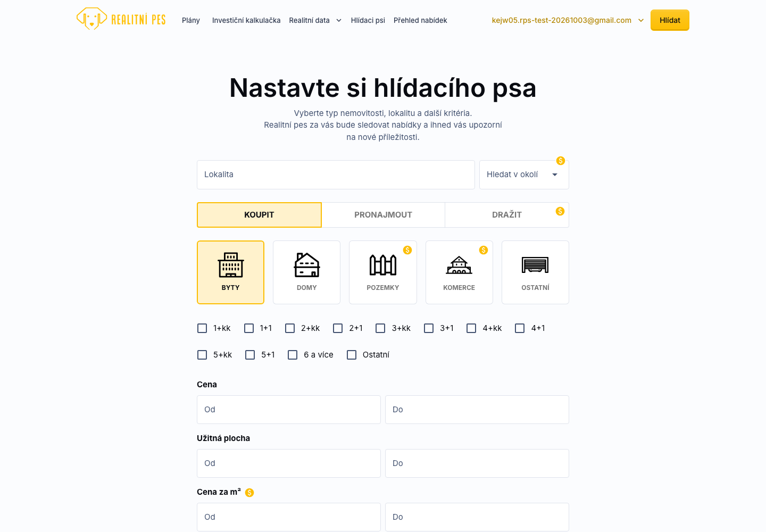The width and height of the screenshot is (766, 532).
Task: Go to Investiční kalkulačka
Action: tap(246, 20)
